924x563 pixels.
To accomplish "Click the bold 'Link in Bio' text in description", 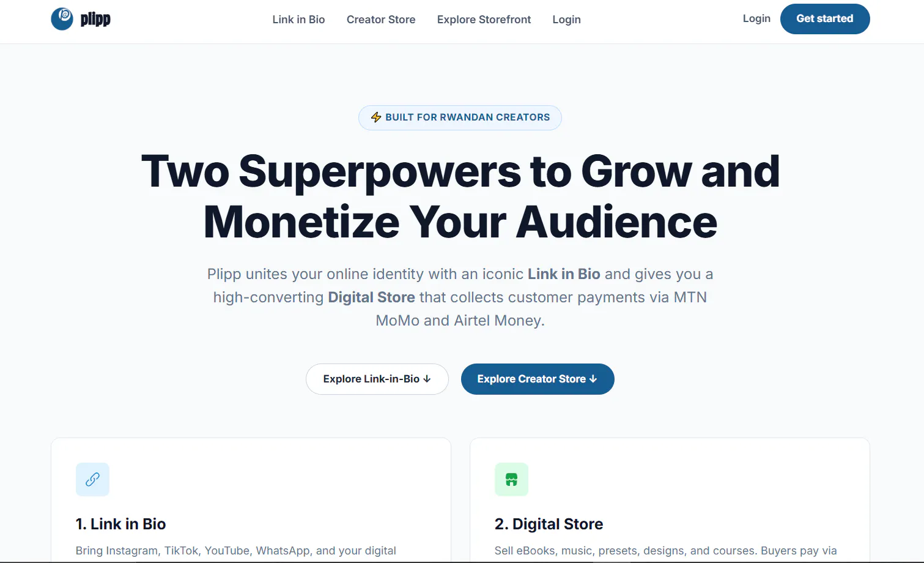I will coord(564,274).
